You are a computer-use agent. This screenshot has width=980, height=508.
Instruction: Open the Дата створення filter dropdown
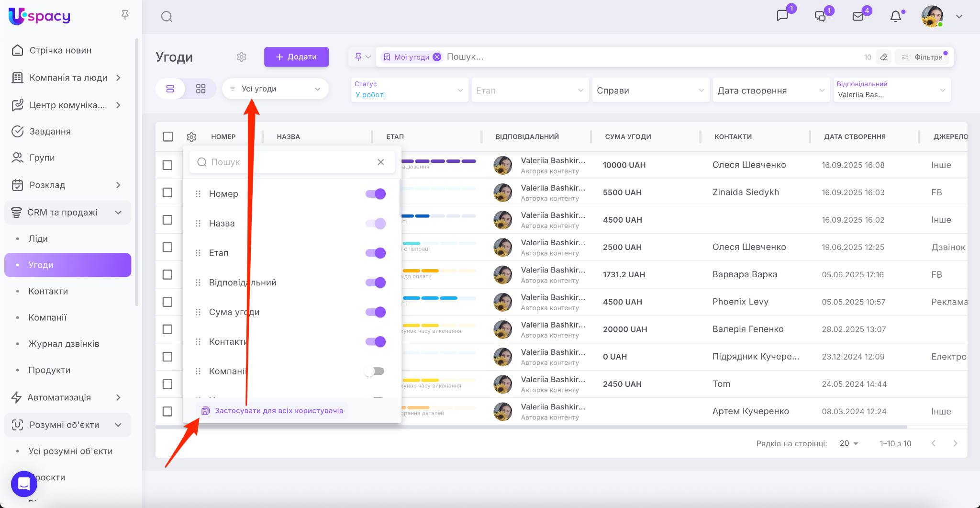(770, 90)
